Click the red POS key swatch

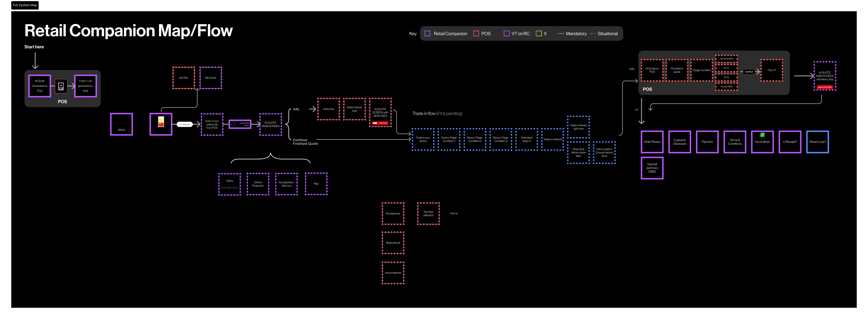(476, 34)
